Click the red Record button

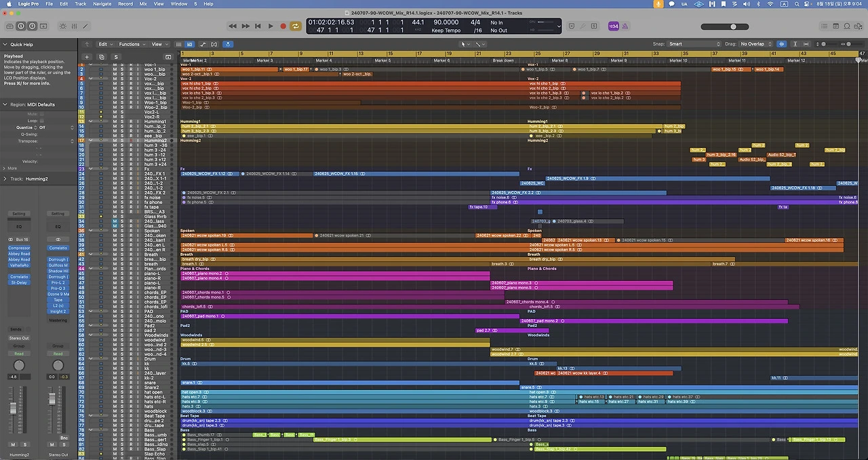pos(283,26)
